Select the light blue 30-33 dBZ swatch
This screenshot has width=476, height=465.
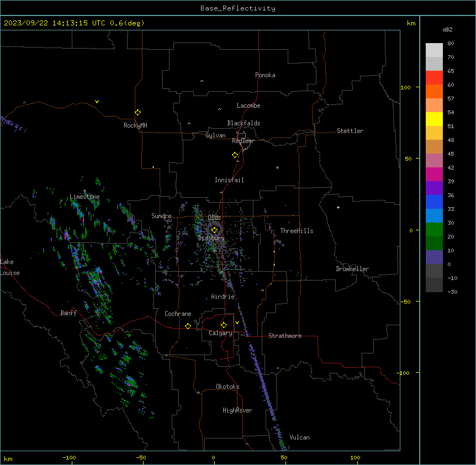(x=434, y=216)
